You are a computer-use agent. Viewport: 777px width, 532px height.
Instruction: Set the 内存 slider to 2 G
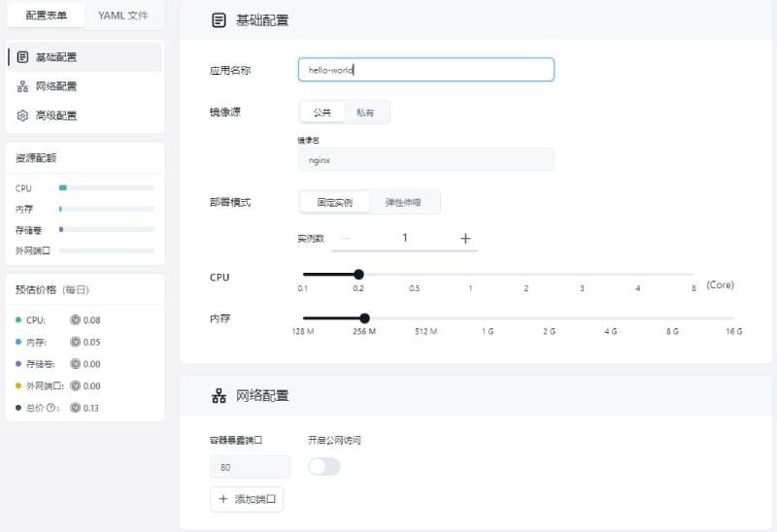tap(549, 317)
